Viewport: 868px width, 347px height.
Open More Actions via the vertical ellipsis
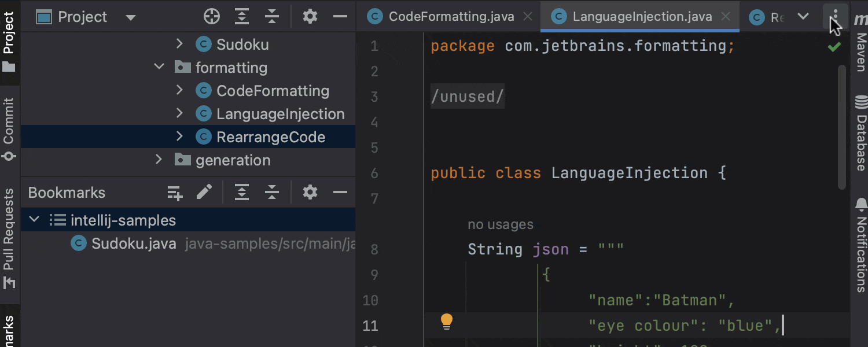[x=835, y=16]
